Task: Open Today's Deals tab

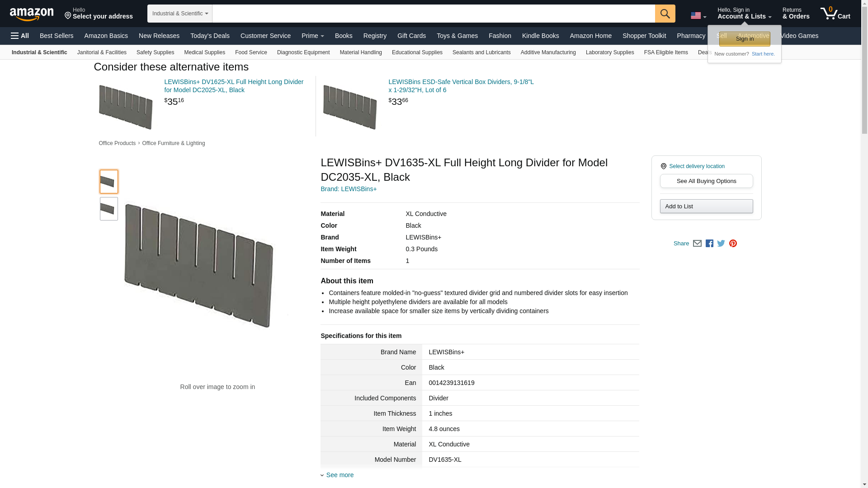Action: click(210, 36)
